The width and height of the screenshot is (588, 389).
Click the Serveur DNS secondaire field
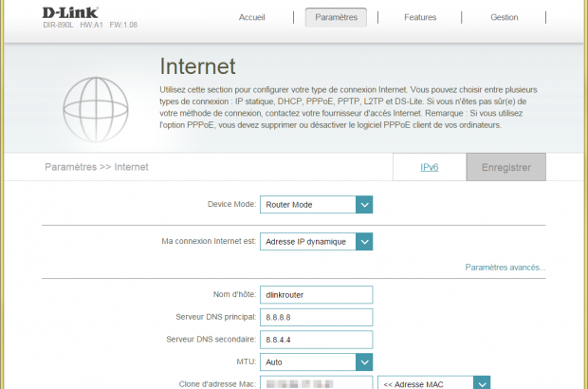coord(317,339)
